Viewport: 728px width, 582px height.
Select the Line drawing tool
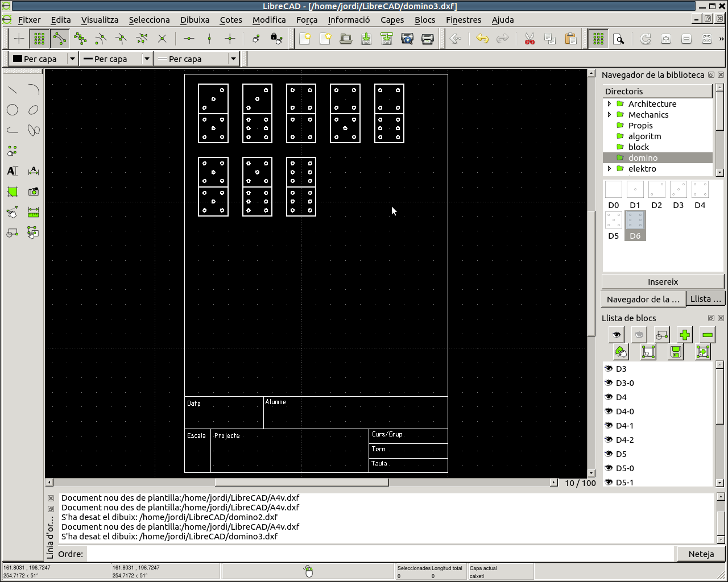pyautogui.click(x=13, y=90)
